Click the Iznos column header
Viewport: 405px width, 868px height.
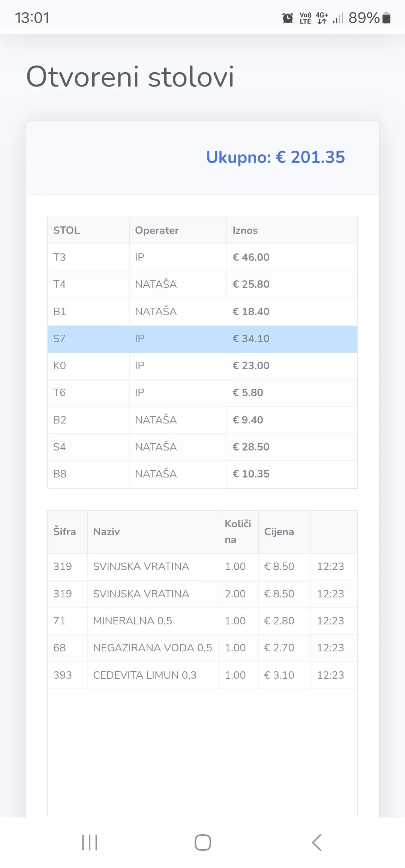coord(245,230)
